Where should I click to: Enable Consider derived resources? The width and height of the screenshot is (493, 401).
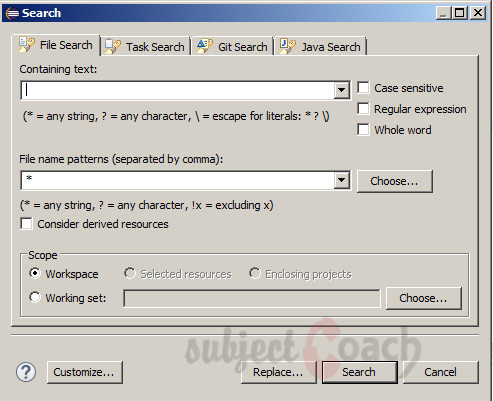pyautogui.click(x=26, y=224)
